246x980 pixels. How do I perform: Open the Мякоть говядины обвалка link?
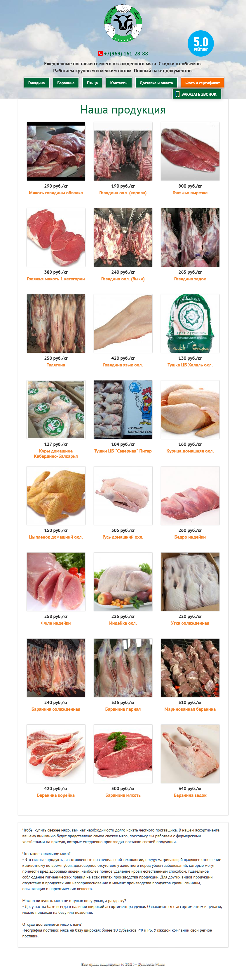pyautogui.click(x=56, y=193)
